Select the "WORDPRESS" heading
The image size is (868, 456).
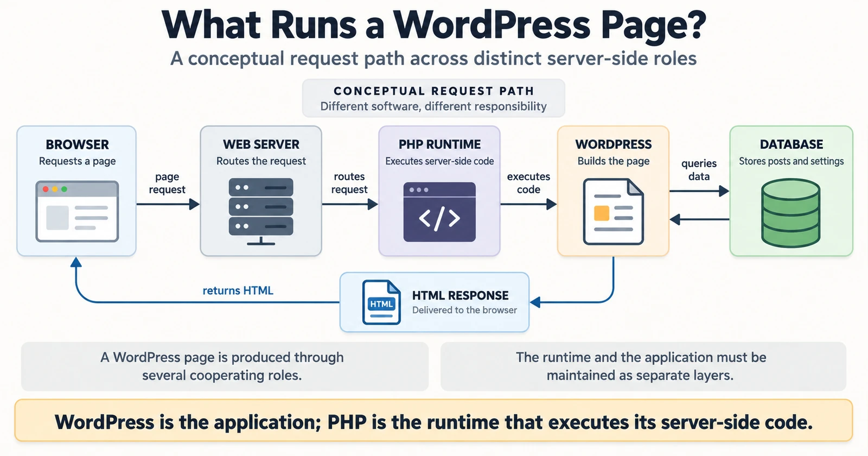pos(614,144)
